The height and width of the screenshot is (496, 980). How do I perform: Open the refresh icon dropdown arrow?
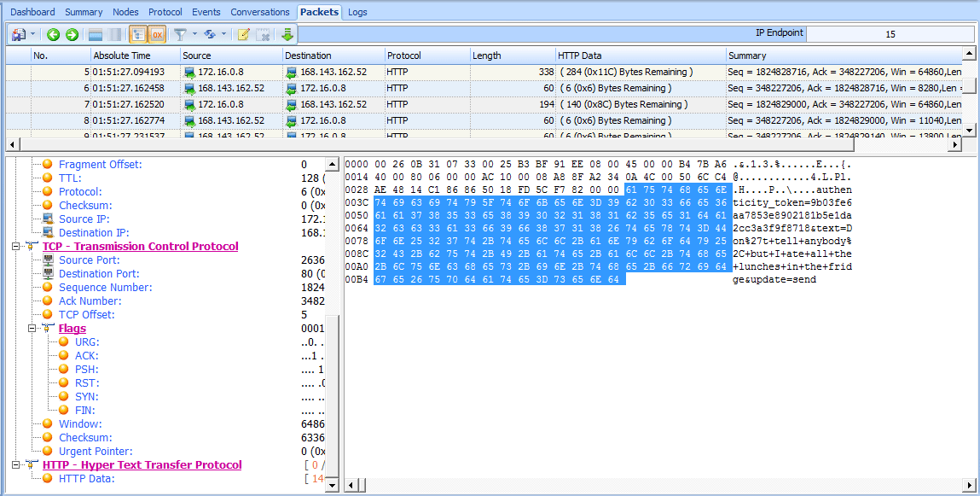pyautogui.click(x=223, y=34)
